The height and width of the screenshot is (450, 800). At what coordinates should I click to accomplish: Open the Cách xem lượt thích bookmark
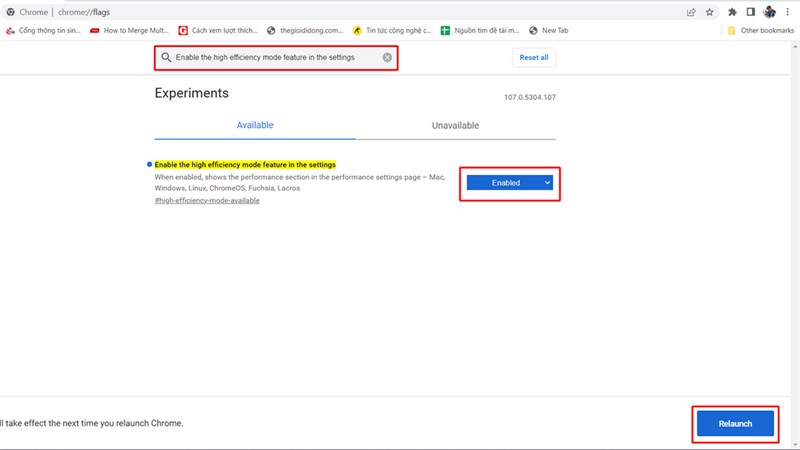click(218, 31)
